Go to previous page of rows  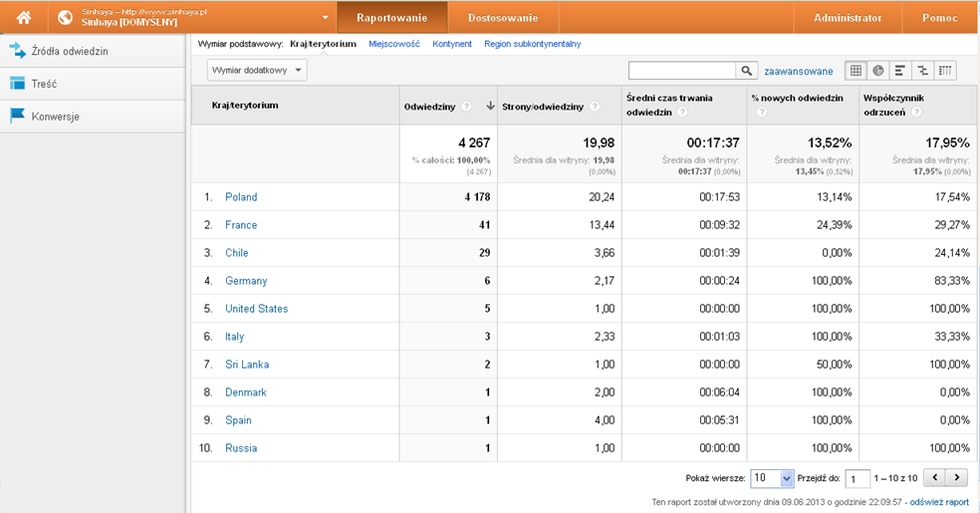[x=934, y=478]
